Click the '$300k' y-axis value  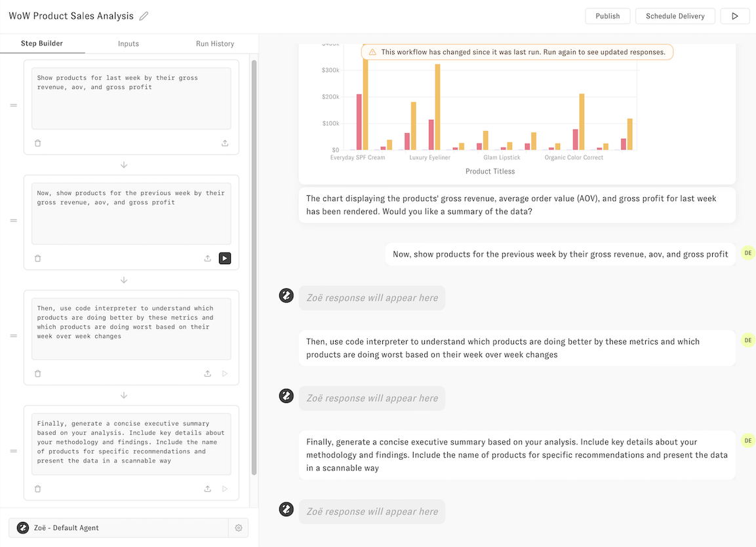[330, 70]
